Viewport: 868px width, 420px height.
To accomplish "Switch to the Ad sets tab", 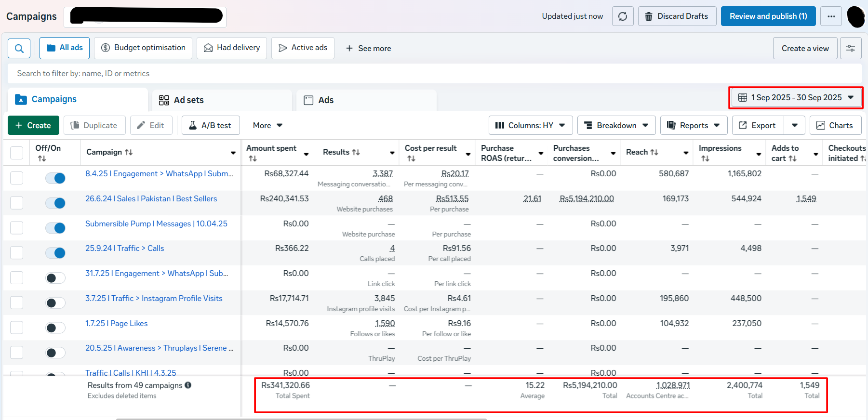I will [222, 100].
